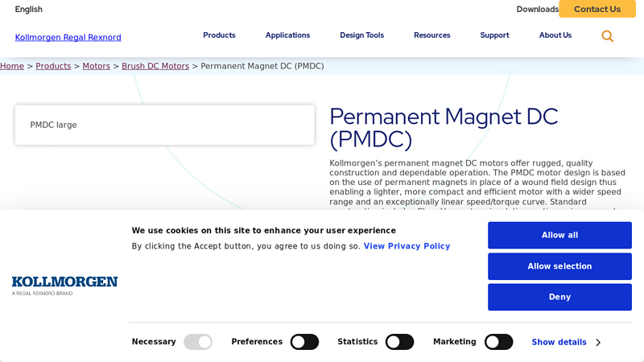Open the About Us menu
This screenshot has width=644, height=362.
(555, 35)
